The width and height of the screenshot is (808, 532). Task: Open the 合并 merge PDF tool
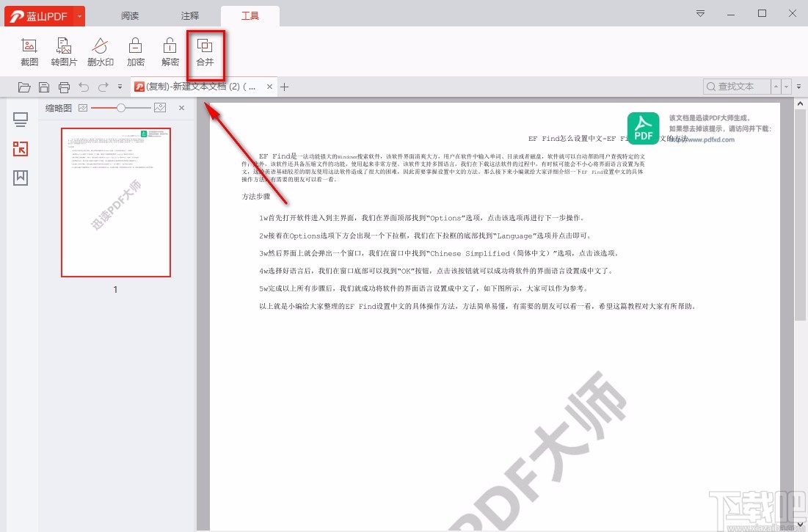pyautogui.click(x=205, y=52)
